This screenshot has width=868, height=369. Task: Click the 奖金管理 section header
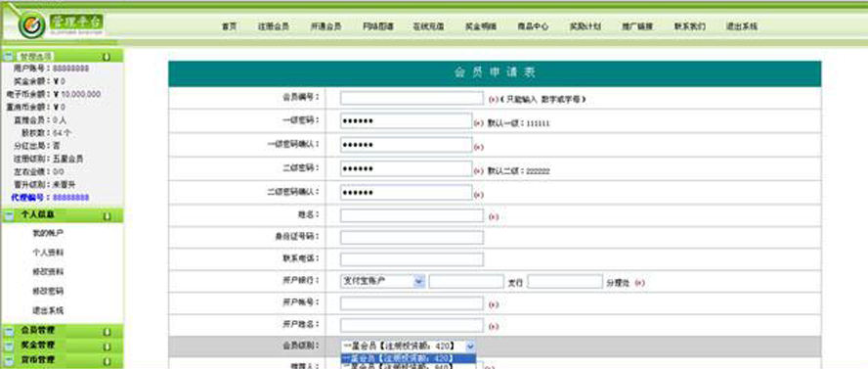tap(63, 346)
